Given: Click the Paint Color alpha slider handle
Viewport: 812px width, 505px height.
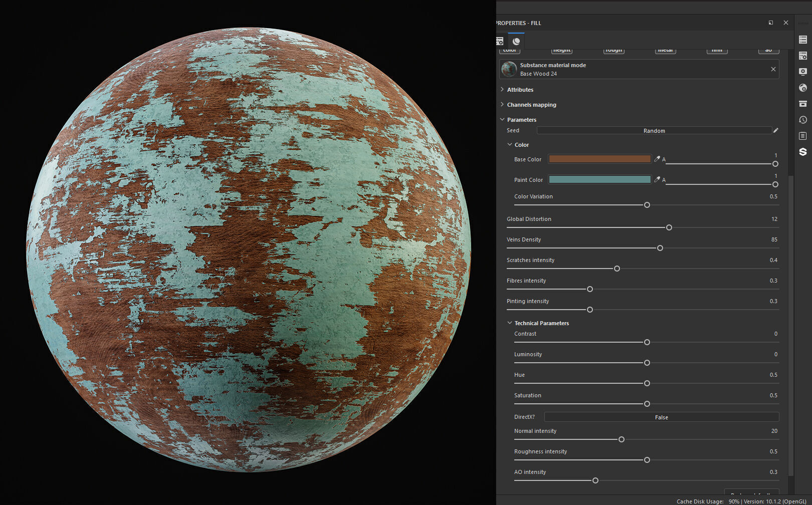Looking at the screenshot, I should [x=775, y=184].
